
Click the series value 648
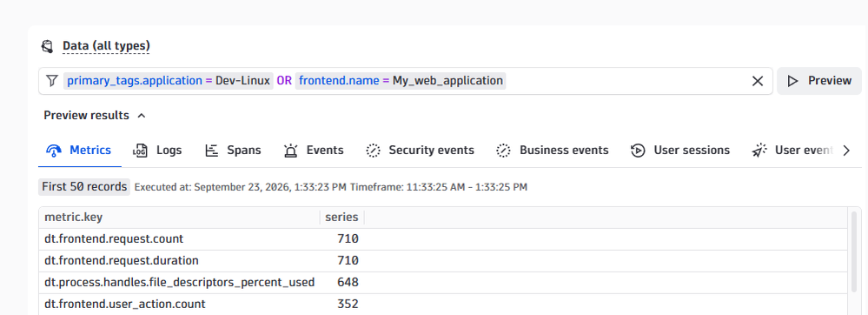(x=348, y=282)
